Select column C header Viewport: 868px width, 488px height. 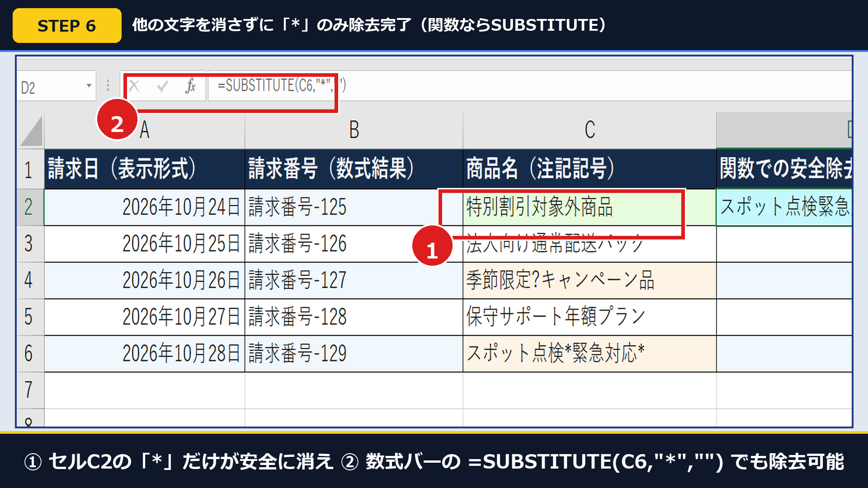(x=590, y=130)
